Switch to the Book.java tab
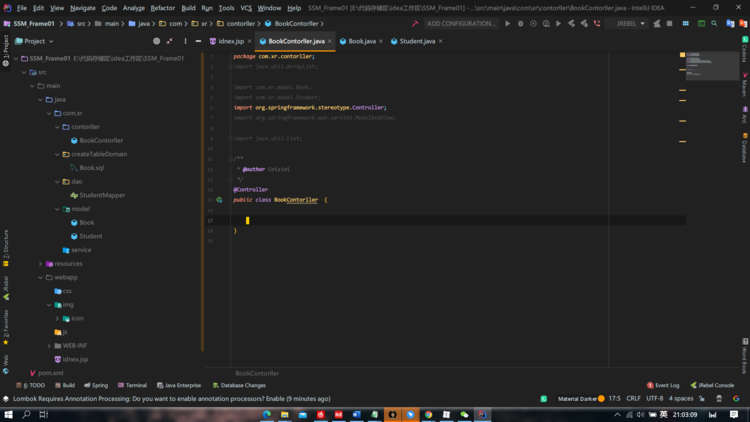 (362, 41)
